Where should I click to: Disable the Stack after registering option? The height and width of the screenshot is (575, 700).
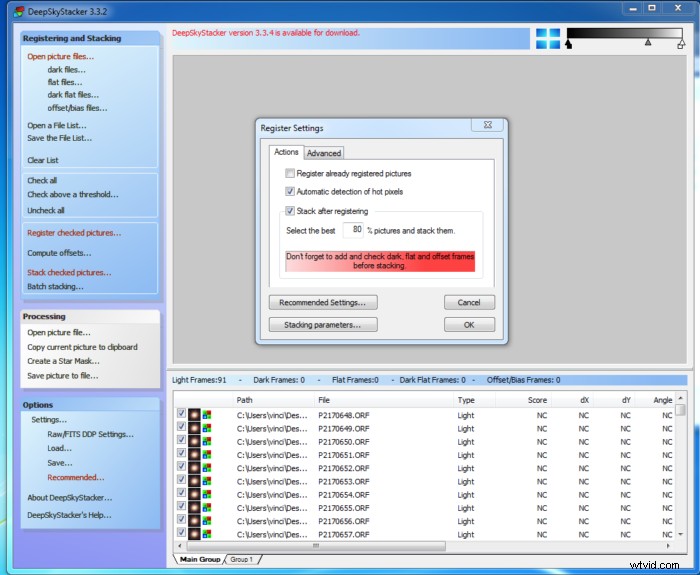(290, 211)
